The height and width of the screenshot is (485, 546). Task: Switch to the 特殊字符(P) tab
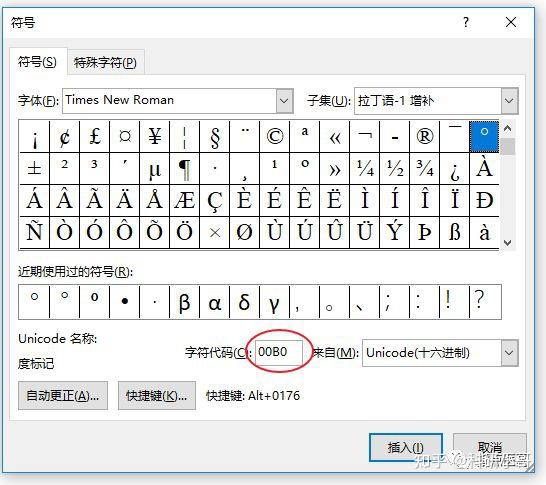[x=106, y=63]
